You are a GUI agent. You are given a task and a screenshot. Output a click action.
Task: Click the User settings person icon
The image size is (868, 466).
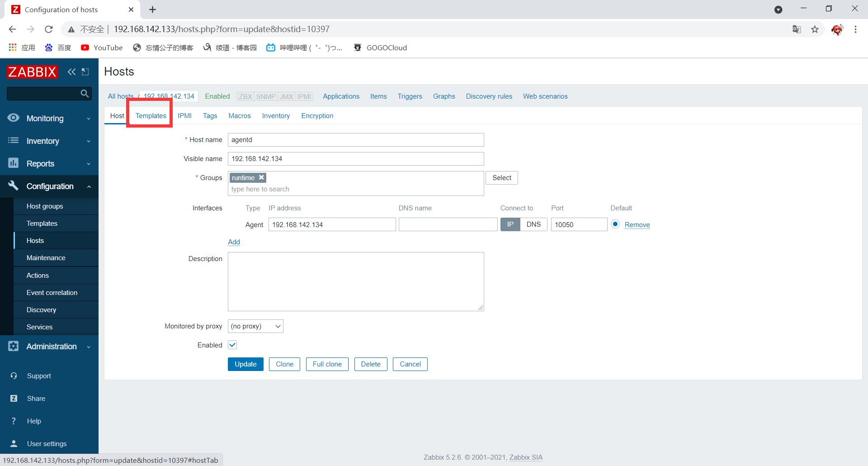point(14,443)
